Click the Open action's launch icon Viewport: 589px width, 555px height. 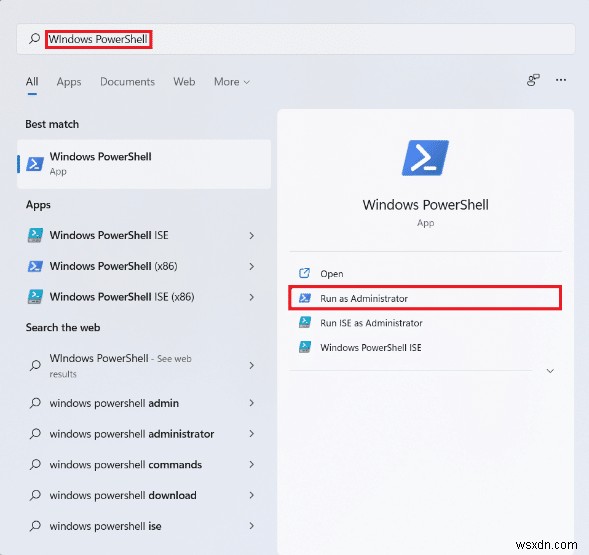(304, 273)
